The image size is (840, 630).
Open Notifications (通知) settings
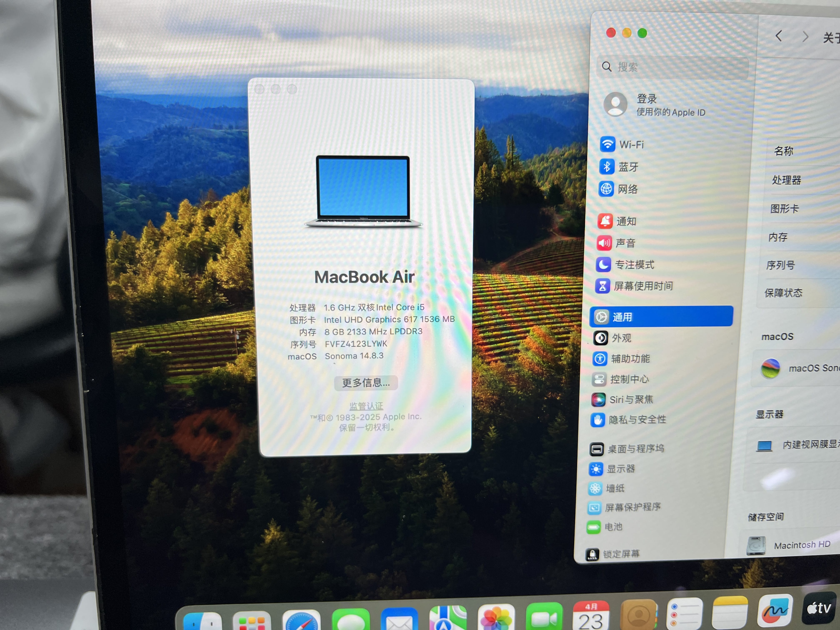pos(617,221)
